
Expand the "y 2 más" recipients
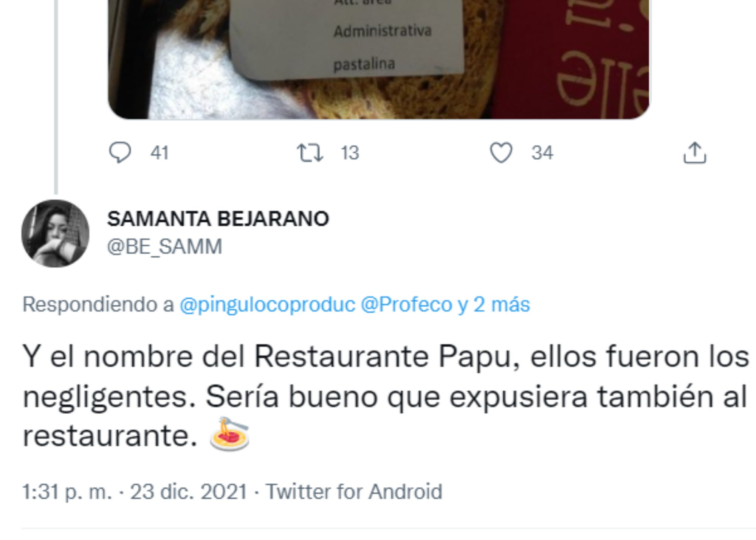tap(494, 304)
